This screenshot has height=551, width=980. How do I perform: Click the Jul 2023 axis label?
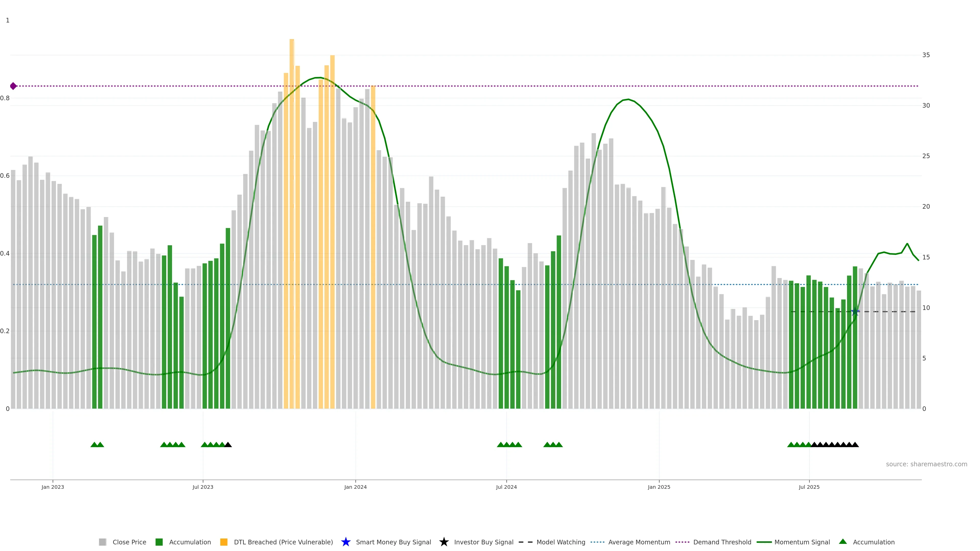click(x=203, y=487)
